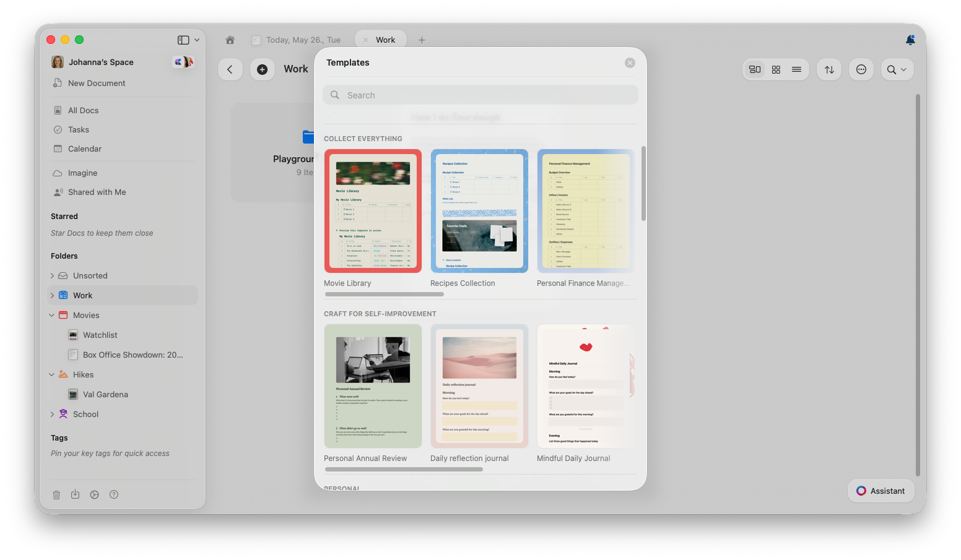Choose the Recipes Collection template
The width and height of the screenshot is (961, 560).
(479, 211)
